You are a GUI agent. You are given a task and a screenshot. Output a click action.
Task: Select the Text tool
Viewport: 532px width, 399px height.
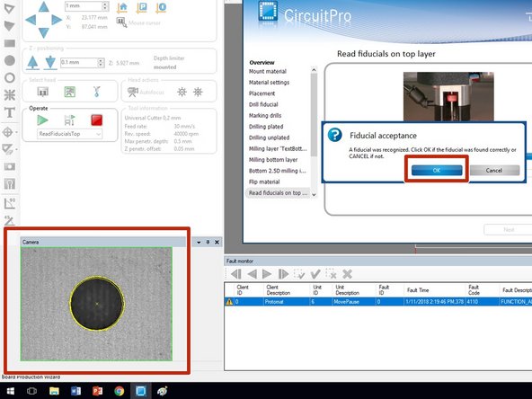click(10, 112)
